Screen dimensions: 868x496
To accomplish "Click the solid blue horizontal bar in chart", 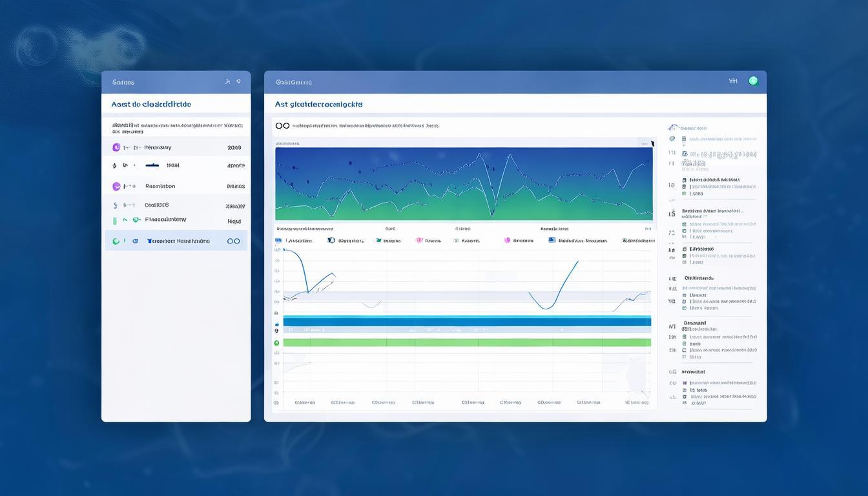I will tap(466, 322).
